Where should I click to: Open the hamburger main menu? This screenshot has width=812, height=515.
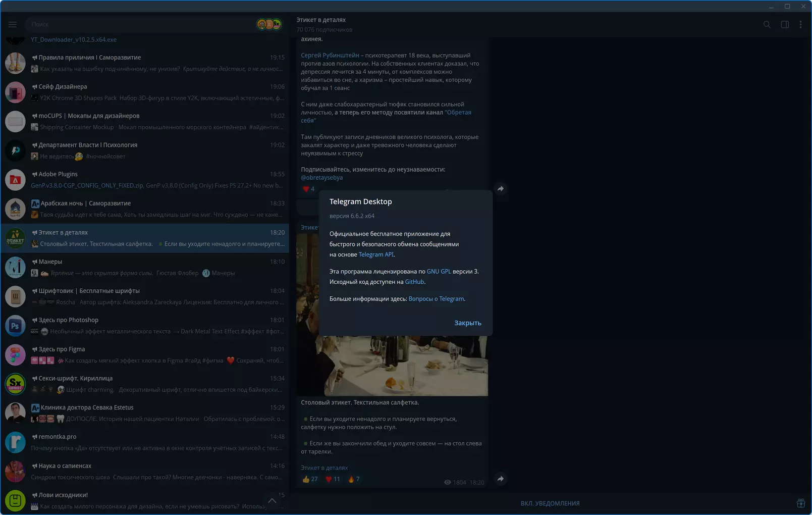(13, 24)
